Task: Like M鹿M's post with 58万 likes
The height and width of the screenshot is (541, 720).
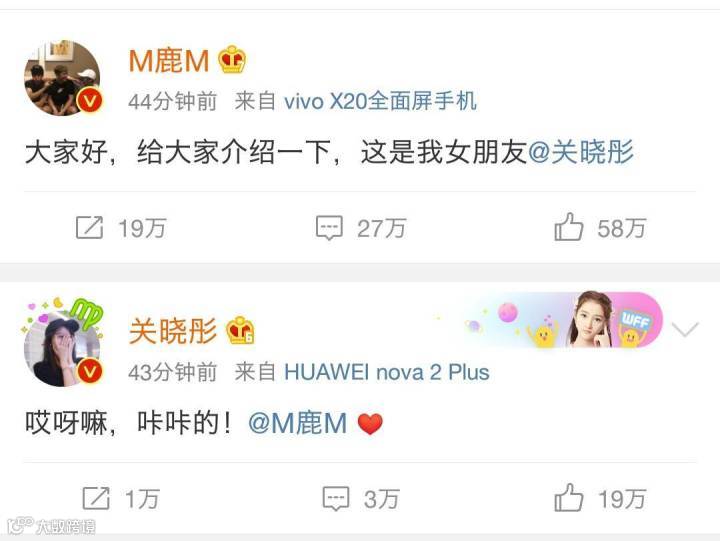Action: tap(601, 227)
